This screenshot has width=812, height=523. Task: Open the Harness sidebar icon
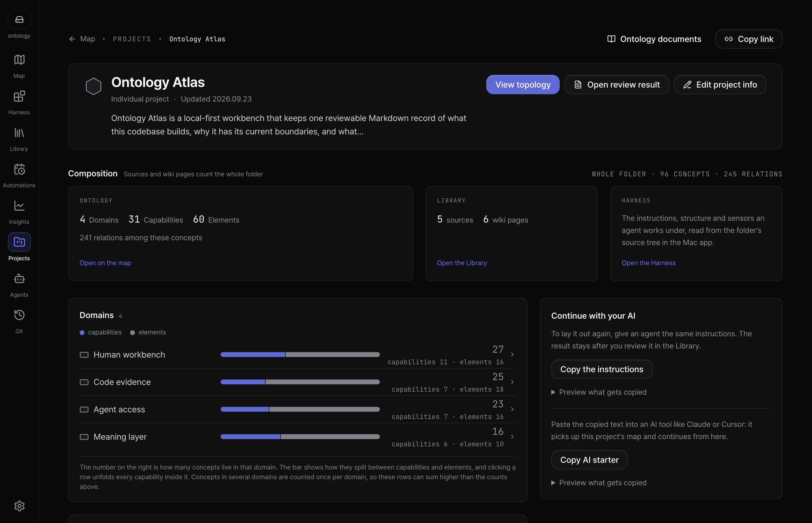[19, 96]
